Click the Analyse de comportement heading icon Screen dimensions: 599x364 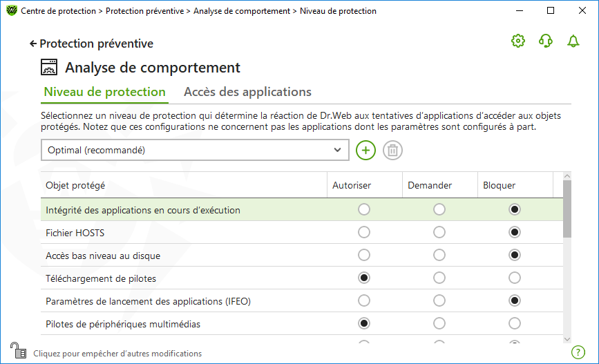point(49,67)
